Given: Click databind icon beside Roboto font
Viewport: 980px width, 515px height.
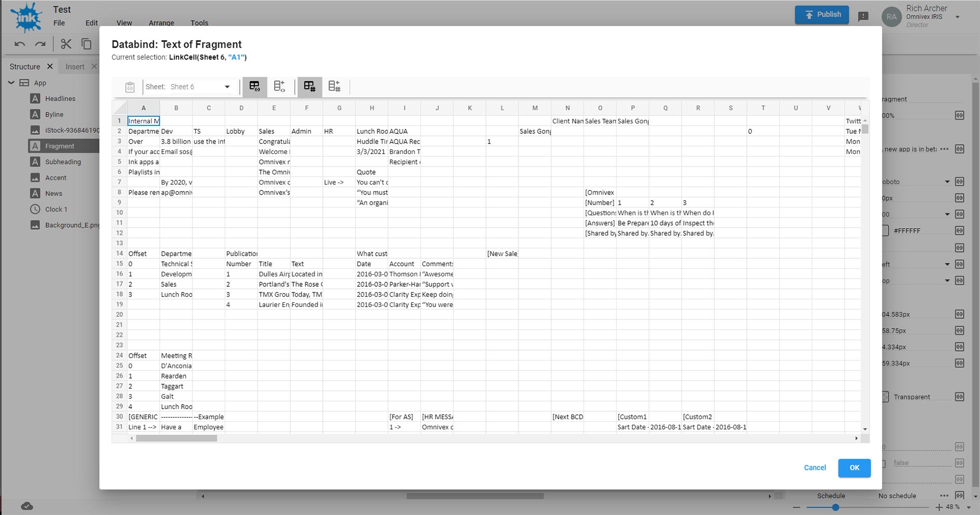Looking at the screenshot, I should (960, 182).
